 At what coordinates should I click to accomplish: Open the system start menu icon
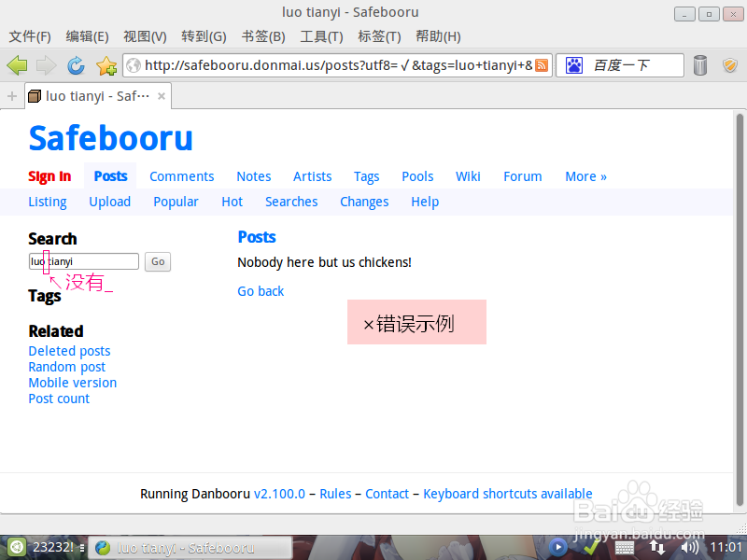click(x=17, y=547)
